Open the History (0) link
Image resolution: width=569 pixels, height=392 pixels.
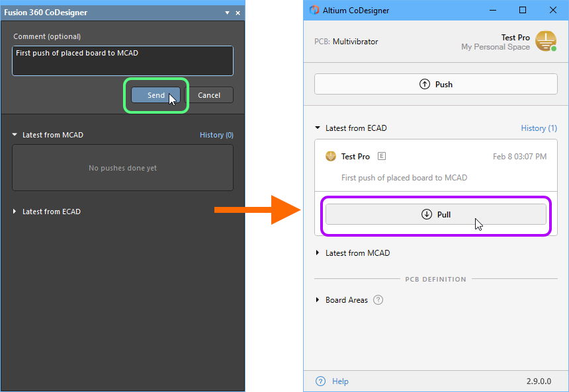tap(216, 135)
